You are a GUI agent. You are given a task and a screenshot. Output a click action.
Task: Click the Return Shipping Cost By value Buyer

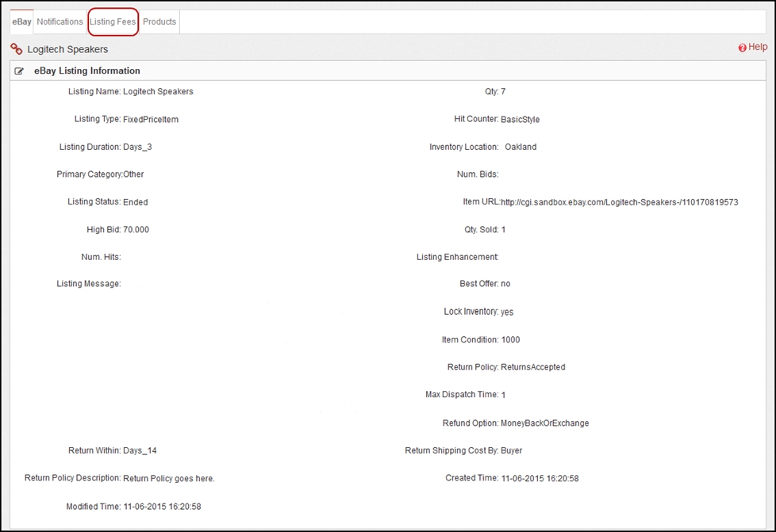coord(511,450)
